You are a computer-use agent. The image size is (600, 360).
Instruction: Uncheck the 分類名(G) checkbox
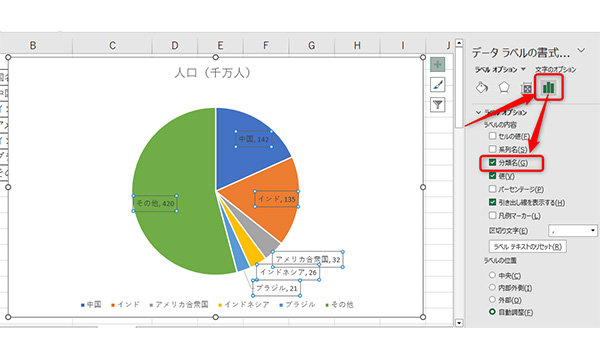click(492, 162)
